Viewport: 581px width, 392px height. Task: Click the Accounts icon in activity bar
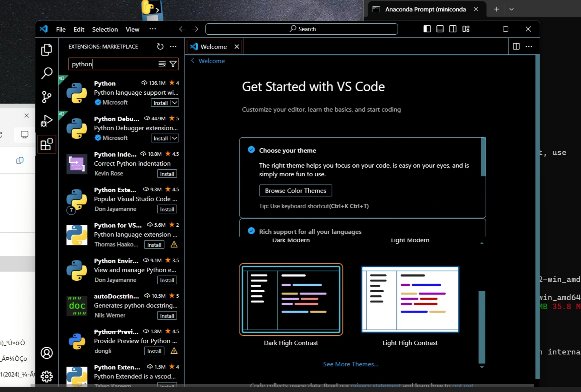click(47, 353)
